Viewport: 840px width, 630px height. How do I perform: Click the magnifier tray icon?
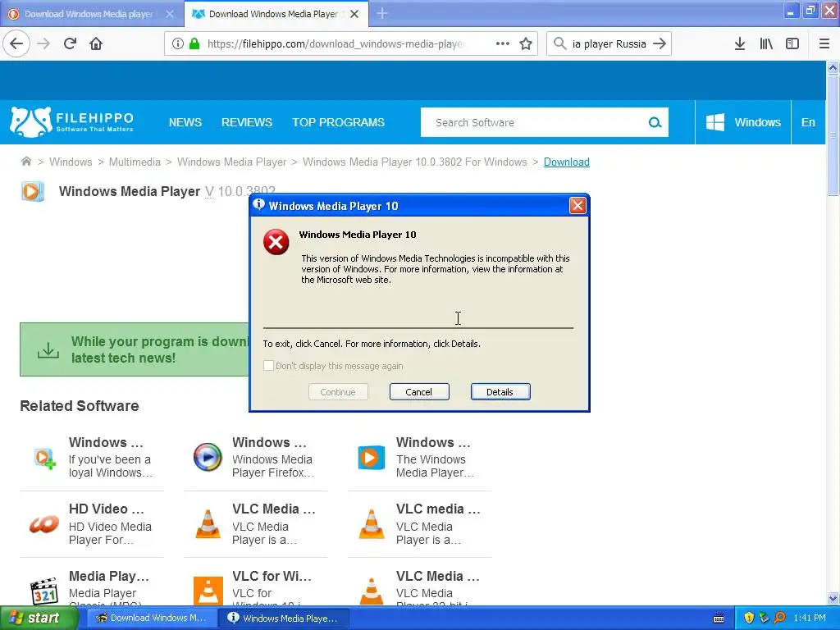pos(779,618)
